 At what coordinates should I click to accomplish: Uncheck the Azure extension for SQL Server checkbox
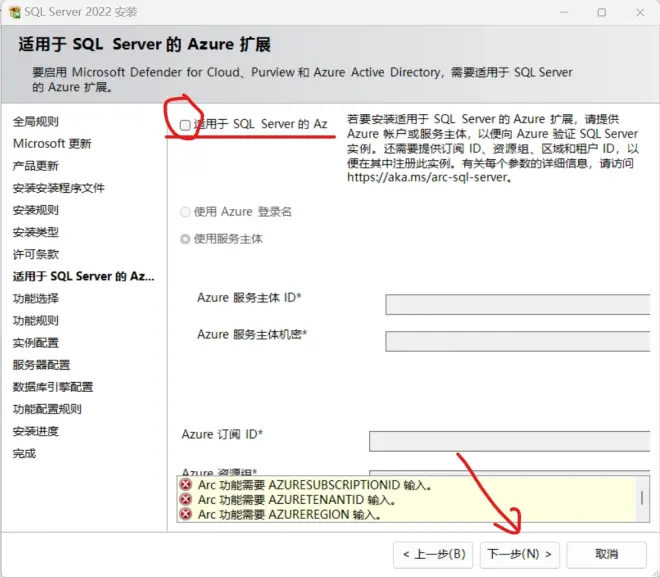coord(185,125)
